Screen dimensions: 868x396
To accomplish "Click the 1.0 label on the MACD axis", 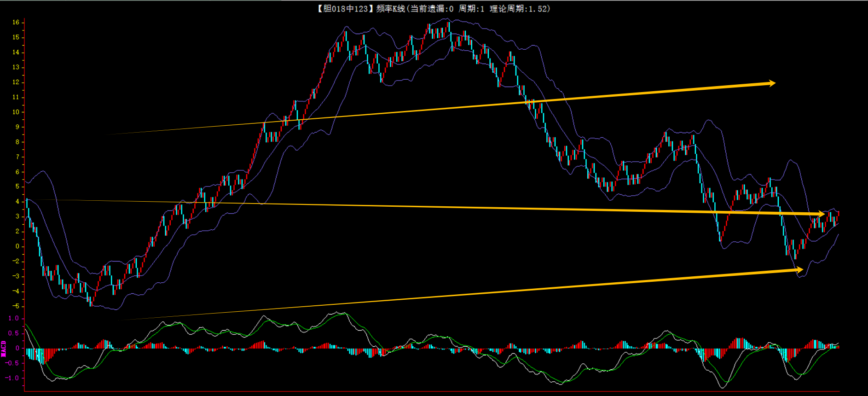I will [x=14, y=318].
